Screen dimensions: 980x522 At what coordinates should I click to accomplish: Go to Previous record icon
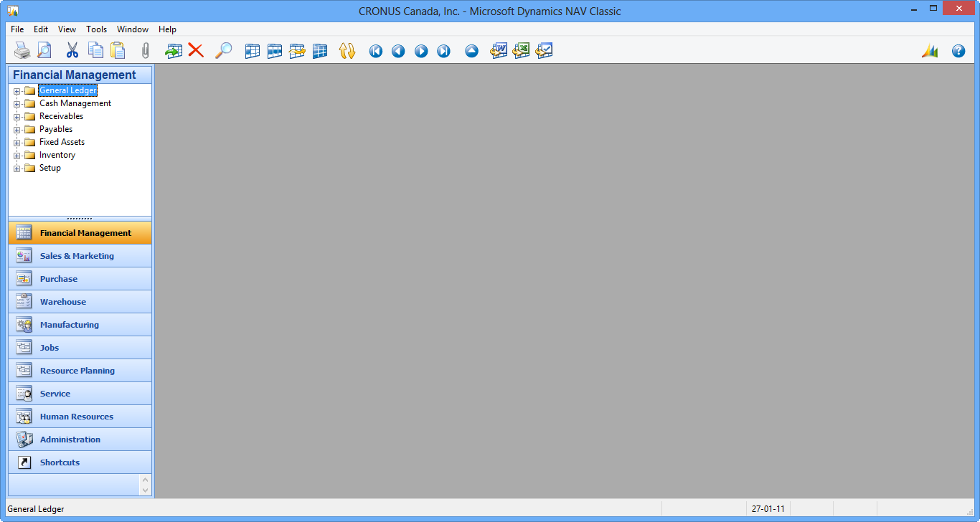(398, 51)
